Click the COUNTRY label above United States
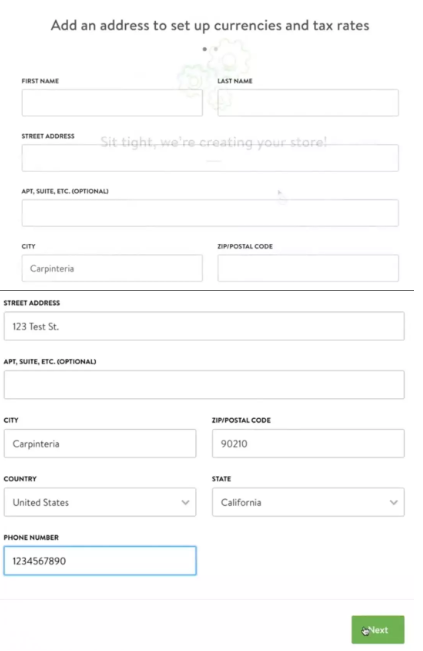 click(20, 479)
